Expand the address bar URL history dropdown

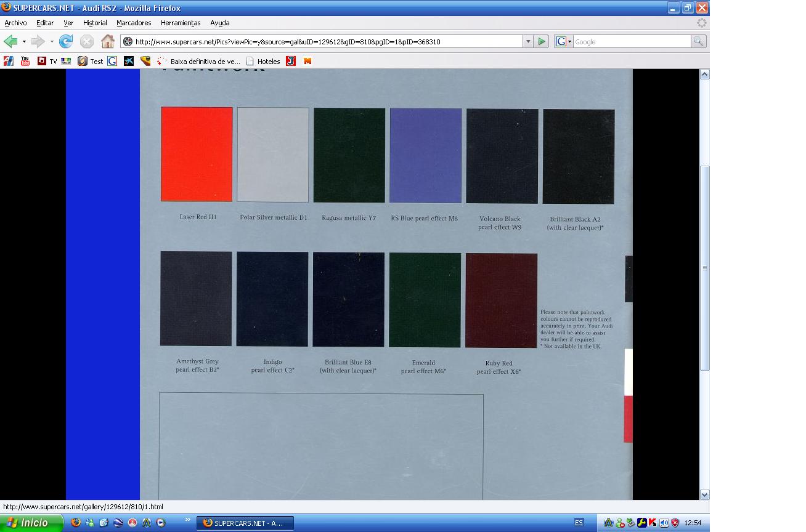click(528, 41)
